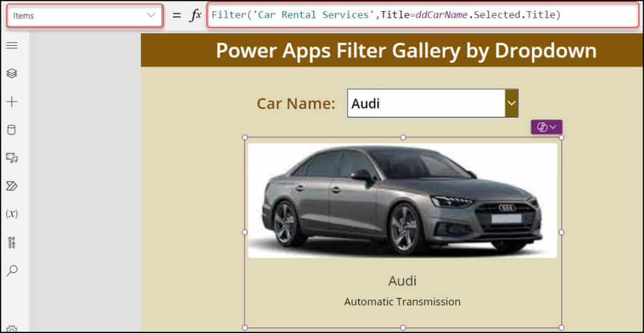
Task: Open the Data cylinder icon
Action: click(x=12, y=130)
